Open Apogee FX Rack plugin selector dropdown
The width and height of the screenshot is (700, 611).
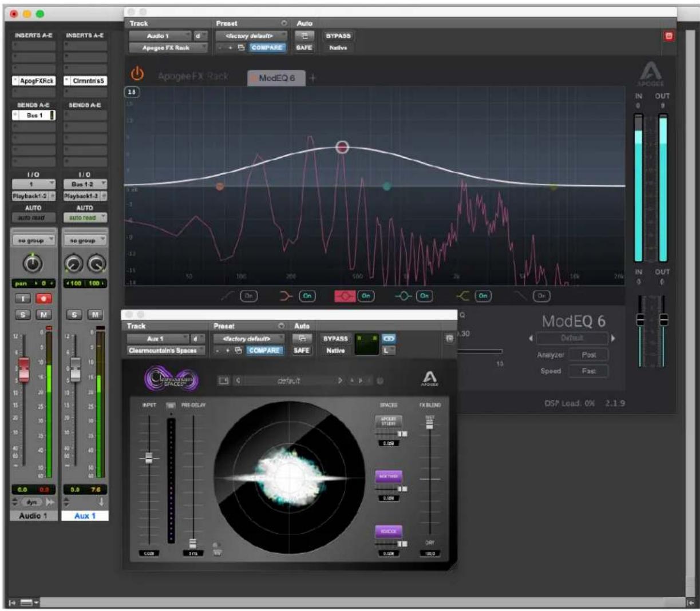[168, 48]
